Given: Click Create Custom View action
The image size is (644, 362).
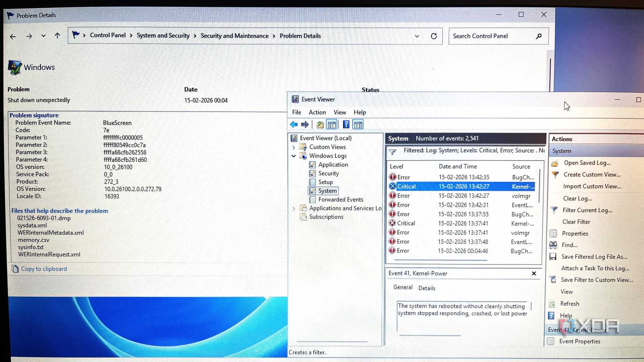Looking at the screenshot, I should tap(592, 175).
